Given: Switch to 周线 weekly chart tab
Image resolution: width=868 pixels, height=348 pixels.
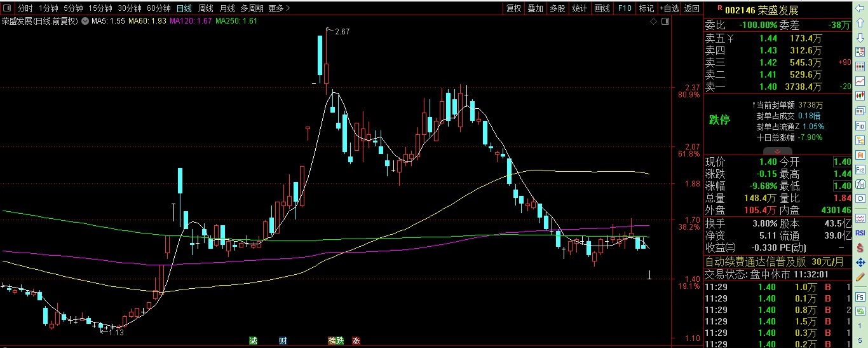Looking at the screenshot, I should tap(205, 8).
